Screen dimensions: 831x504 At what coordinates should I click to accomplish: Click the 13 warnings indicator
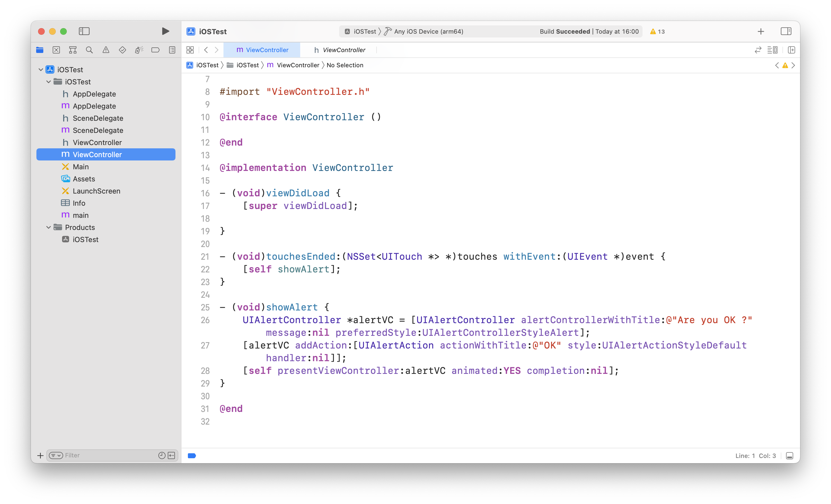tap(657, 31)
